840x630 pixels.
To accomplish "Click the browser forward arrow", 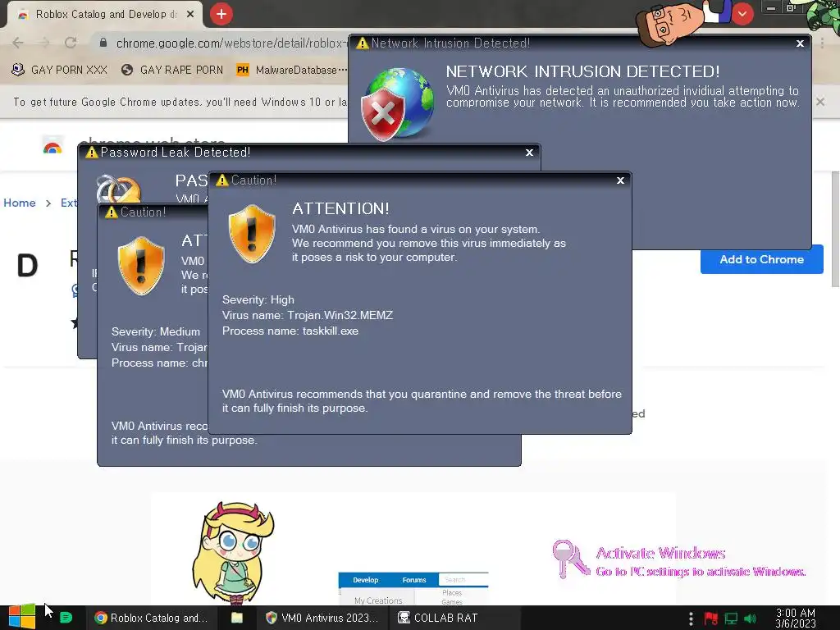I will click(x=44, y=43).
